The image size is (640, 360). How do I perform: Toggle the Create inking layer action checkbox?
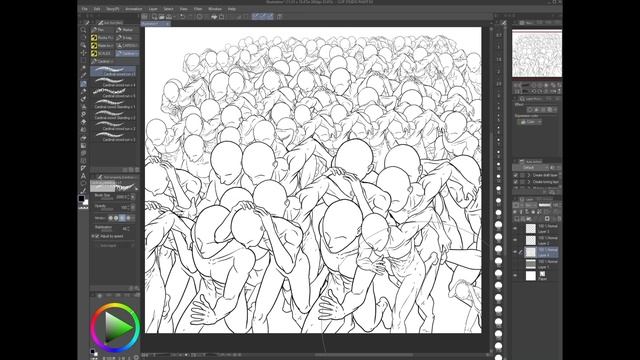[516, 182]
